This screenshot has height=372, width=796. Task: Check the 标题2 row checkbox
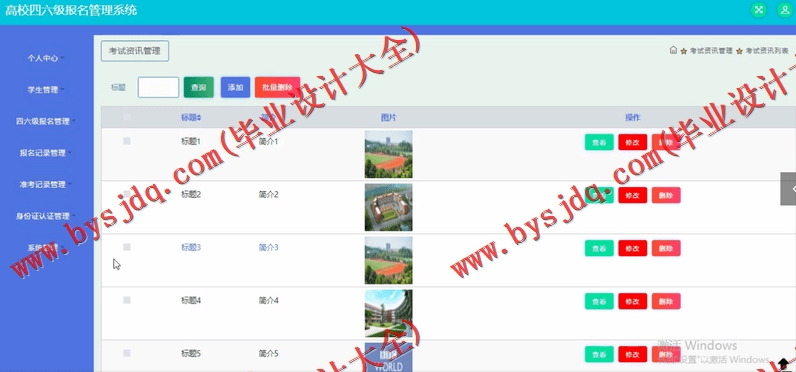tap(127, 194)
